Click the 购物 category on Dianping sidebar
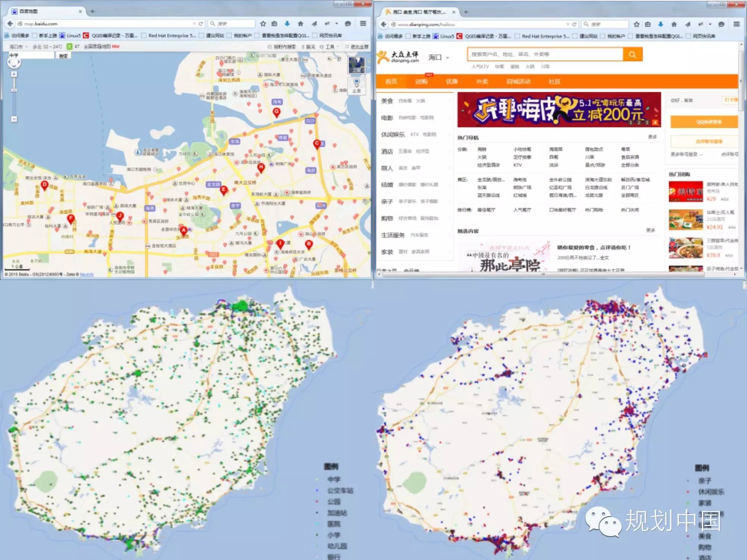 (387, 218)
